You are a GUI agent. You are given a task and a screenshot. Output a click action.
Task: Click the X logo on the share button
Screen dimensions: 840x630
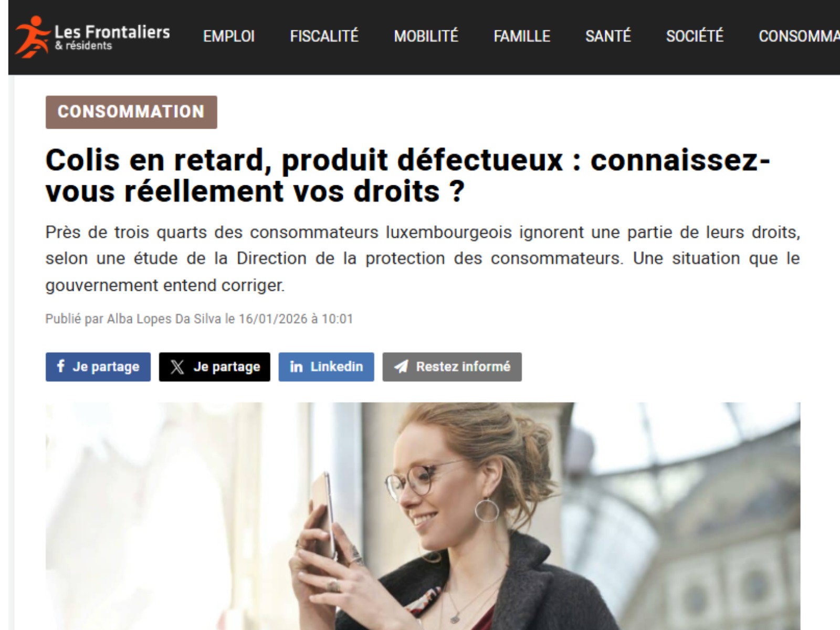177,367
